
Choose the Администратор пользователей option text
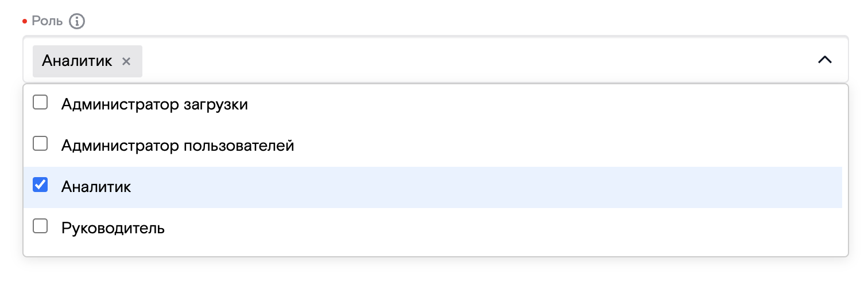(x=177, y=146)
